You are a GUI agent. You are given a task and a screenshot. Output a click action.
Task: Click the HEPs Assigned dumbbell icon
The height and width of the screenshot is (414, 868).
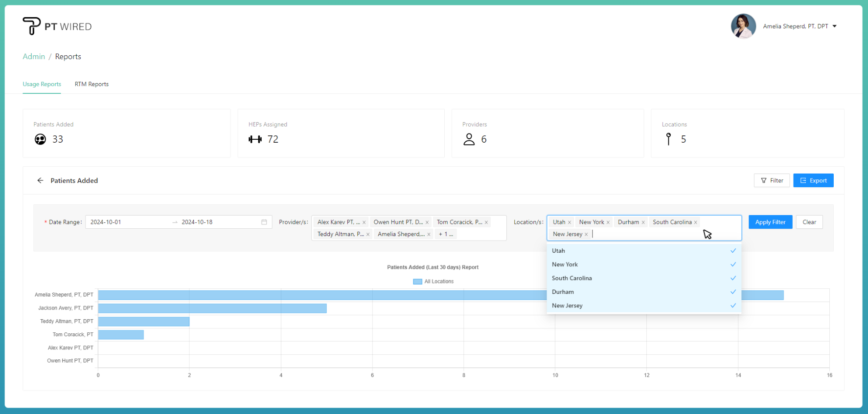tap(255, 139)
